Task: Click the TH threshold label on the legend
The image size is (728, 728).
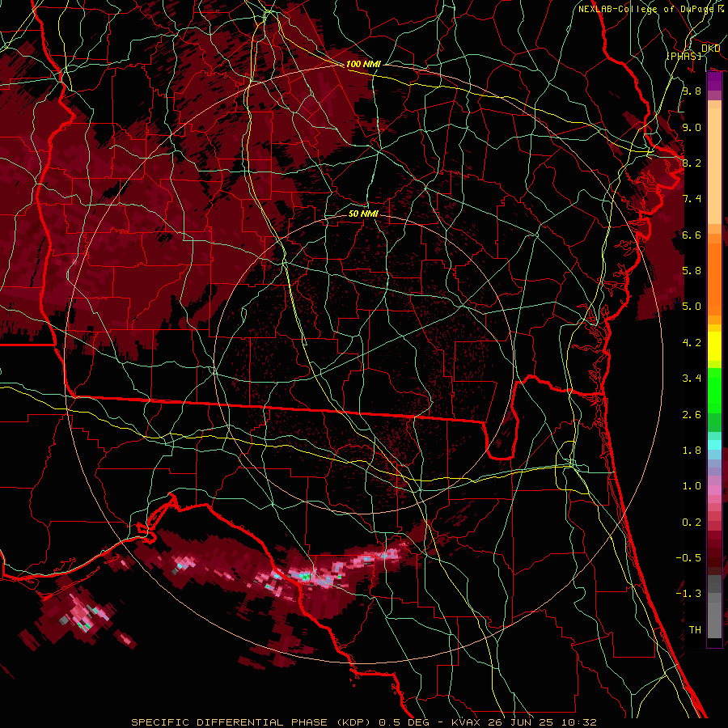Action: (x=695, y=630)
